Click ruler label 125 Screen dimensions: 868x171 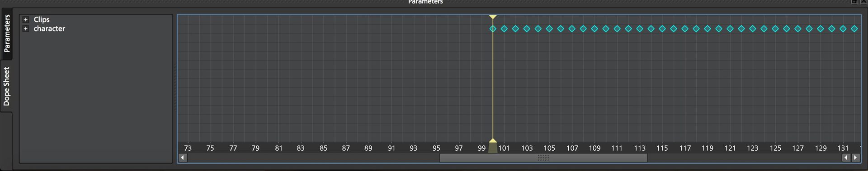pos(775,148)
